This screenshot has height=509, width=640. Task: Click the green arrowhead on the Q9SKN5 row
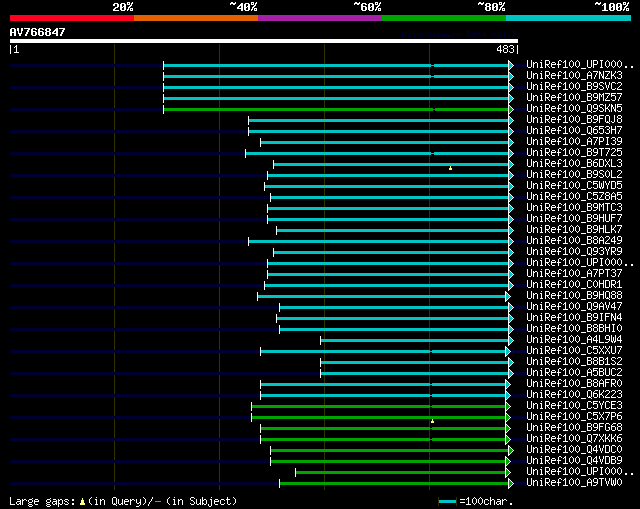click(511, 109)
